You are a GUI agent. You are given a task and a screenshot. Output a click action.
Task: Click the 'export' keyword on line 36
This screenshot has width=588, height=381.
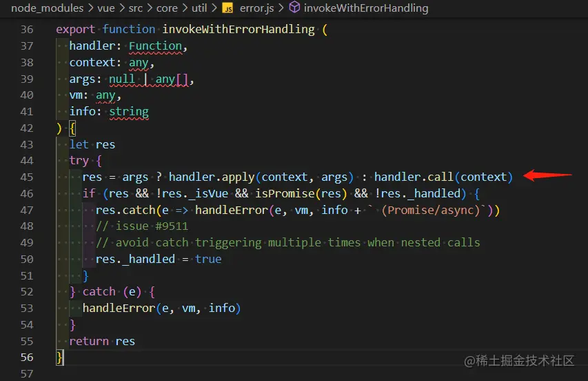(x=75, y=29)
